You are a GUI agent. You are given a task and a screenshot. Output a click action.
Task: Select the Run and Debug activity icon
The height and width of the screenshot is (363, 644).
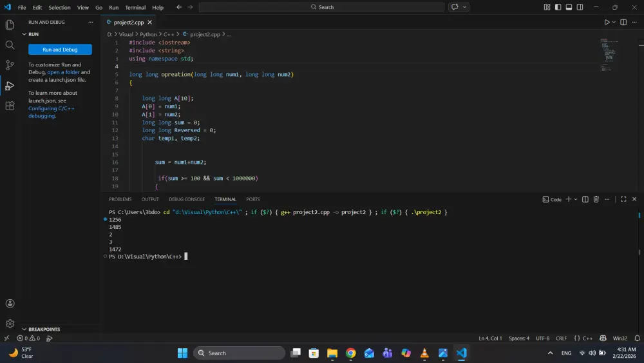[10, 86]
